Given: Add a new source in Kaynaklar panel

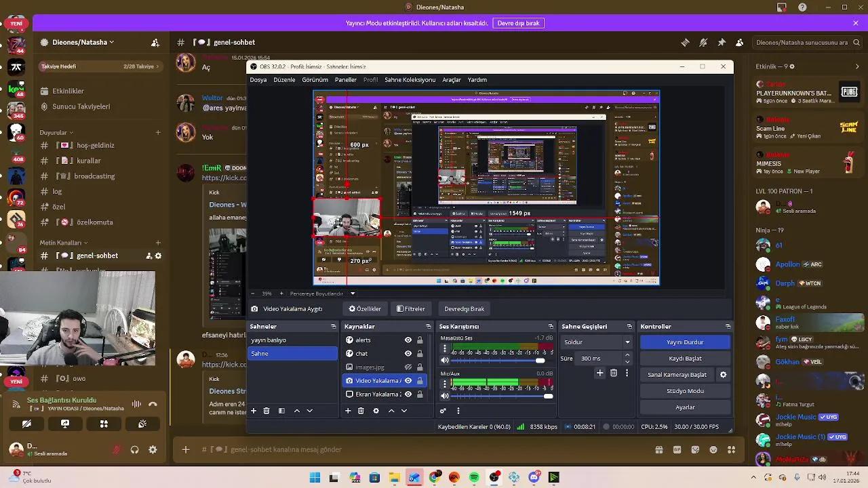Looking at the screenshot, I should coord(348,411).
